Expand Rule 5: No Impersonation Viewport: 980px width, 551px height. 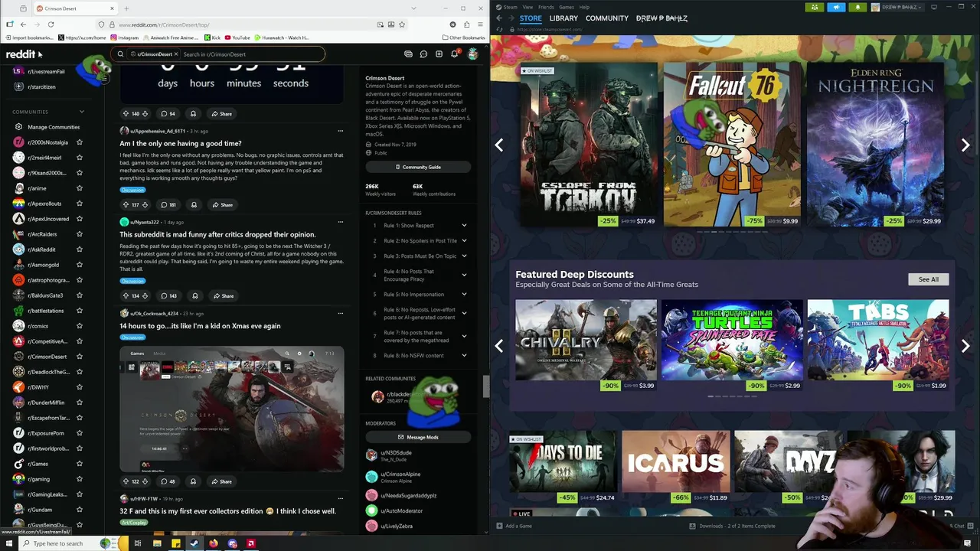coord(464,294)
